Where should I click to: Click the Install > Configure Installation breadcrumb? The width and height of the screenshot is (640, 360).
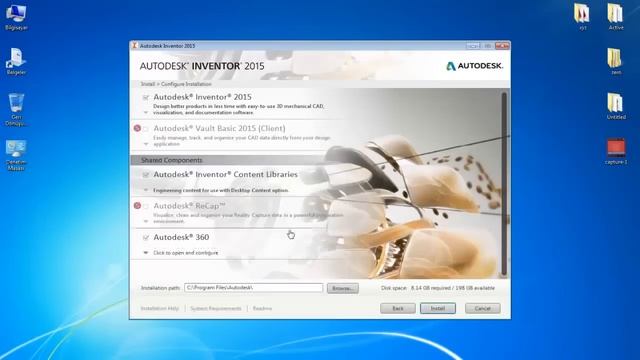(x=176, y=84)
